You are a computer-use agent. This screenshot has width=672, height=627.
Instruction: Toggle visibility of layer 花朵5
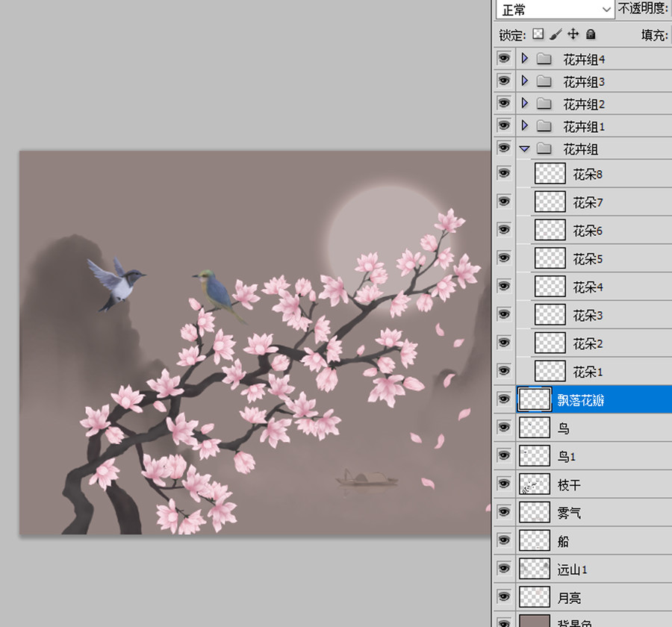(504, 258)
